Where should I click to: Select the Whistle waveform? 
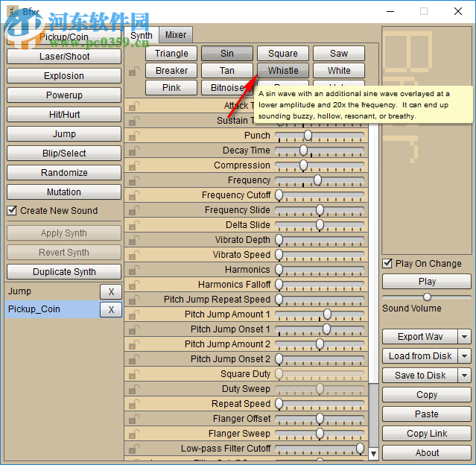[x=283, y=71]
